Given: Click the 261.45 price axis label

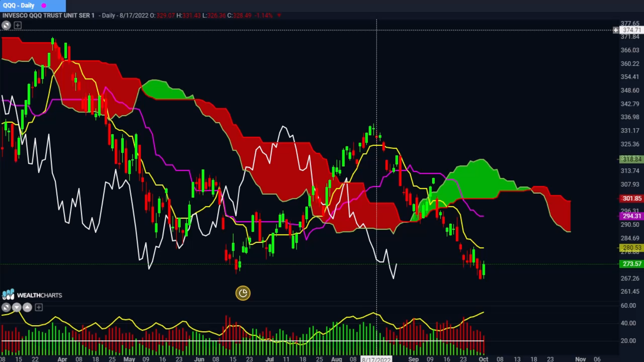Looking at the screenshot, I should pos(630,292).
